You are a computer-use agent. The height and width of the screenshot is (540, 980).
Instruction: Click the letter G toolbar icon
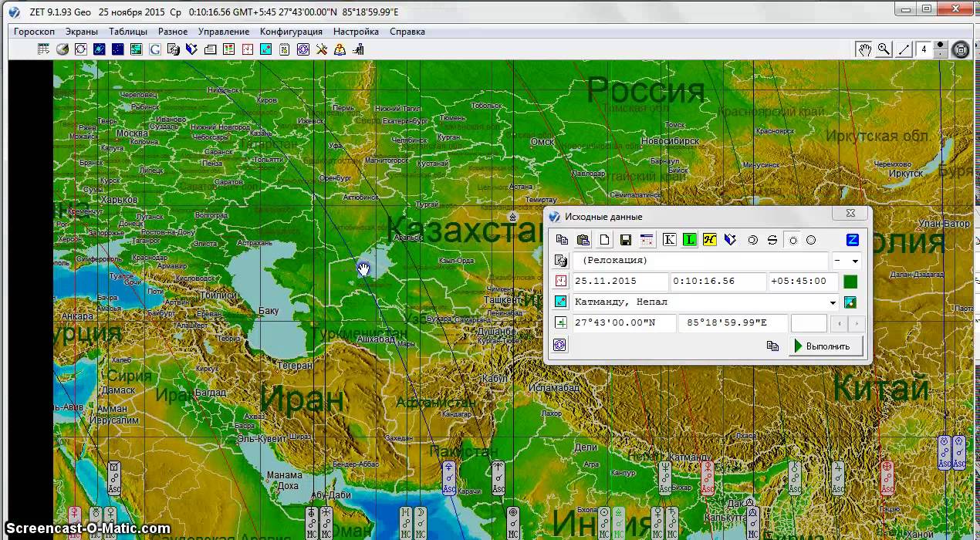pos(155,49)
